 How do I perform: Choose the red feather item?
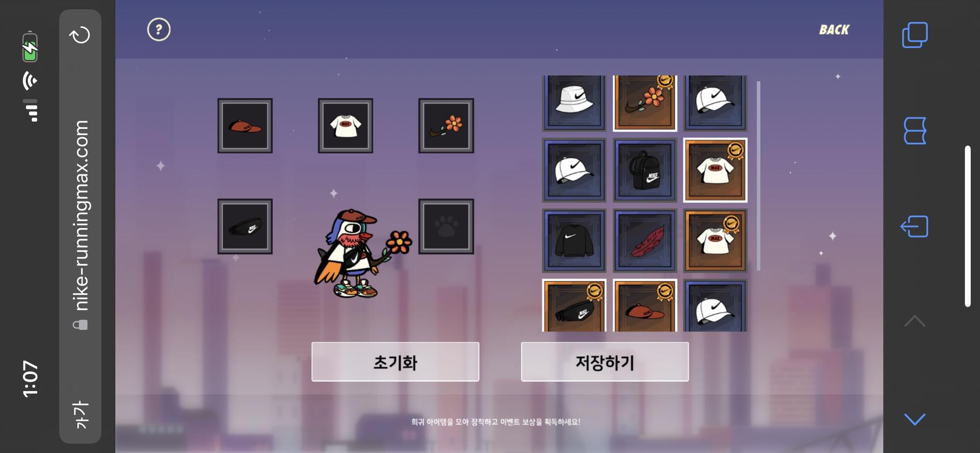[645, 241]
